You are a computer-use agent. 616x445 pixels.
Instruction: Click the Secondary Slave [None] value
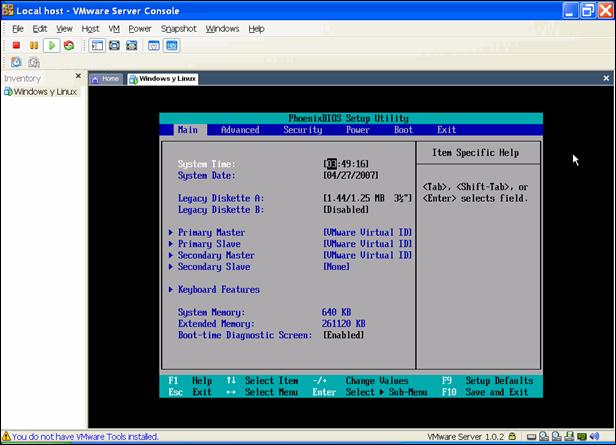336,267
